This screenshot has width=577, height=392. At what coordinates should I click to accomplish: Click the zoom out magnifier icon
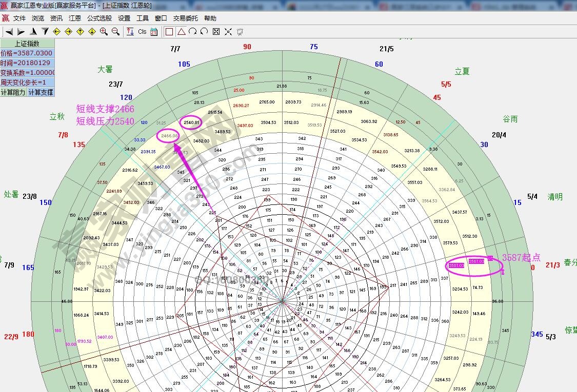(115, 32)
